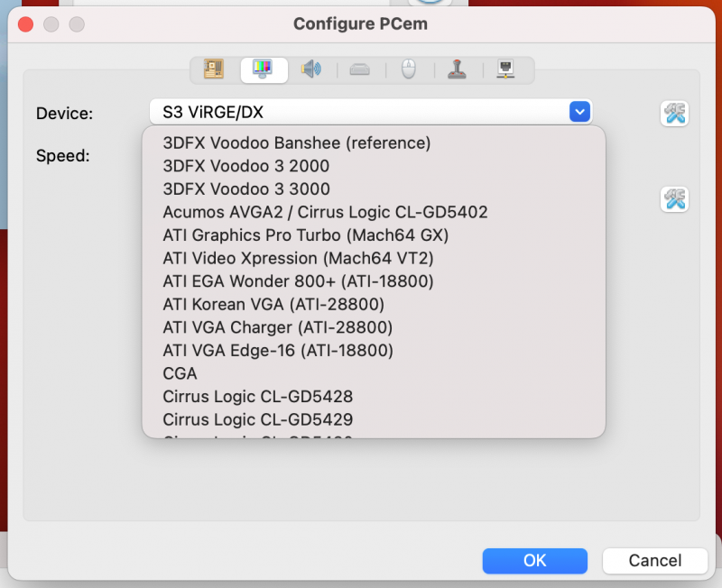This screenshot has height=588, width=722.
Task: Choose 3DFX Voodoo Banshee (reference)
Action: click(x=297, y=142)
